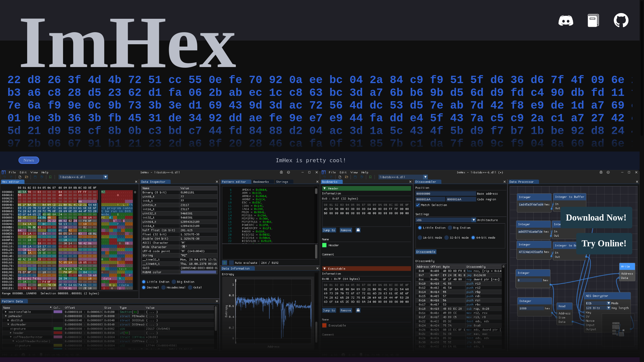Click redo arrow in left window toolbar
Image resolution: width=644 pixels, height=362 pixels.
tap(11, 177)
